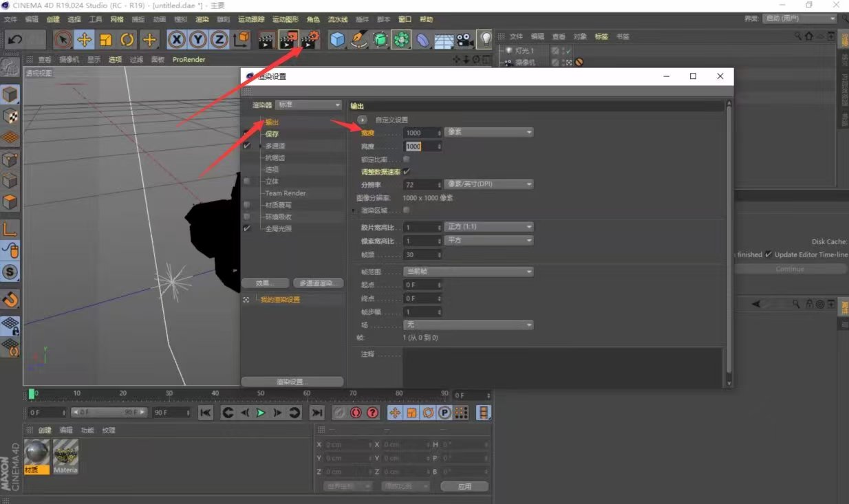Toggle global illumination (全局光照) checkbox

247,228
